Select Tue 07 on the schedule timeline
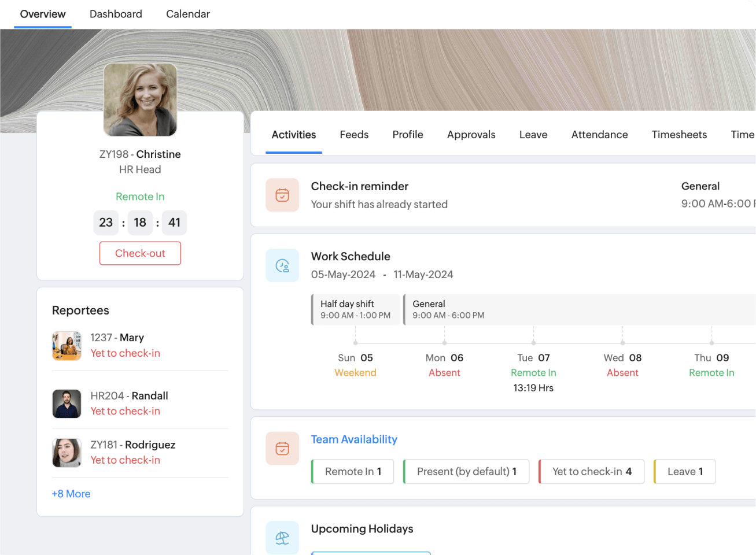The image size is (756, 555). pyautogui.click(x=533, y=358)
